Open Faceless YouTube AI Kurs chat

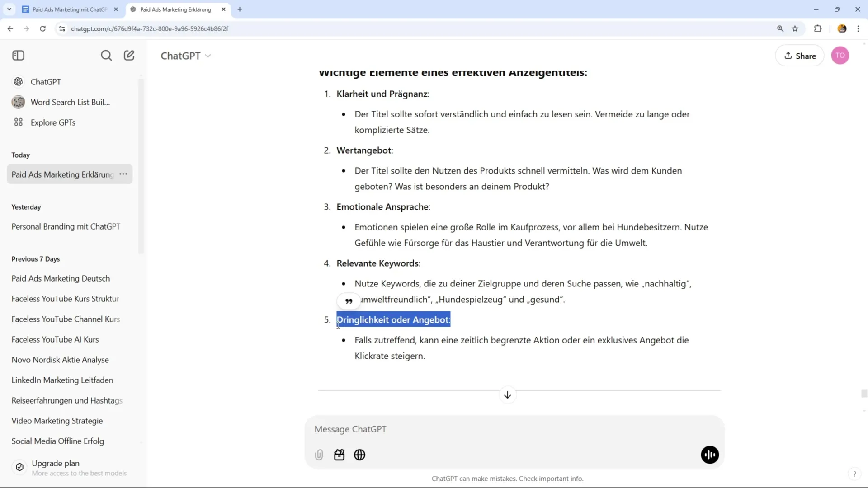point(70,339)
